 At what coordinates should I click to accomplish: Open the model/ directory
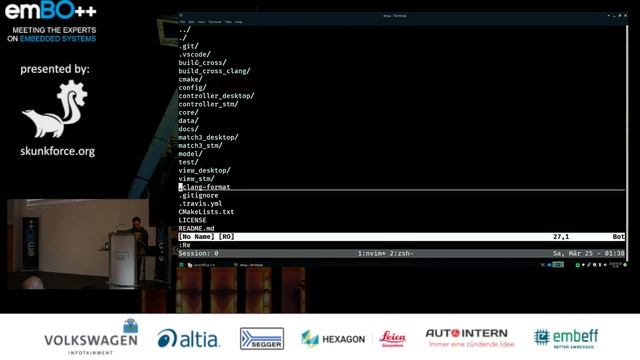coord(191,154)
